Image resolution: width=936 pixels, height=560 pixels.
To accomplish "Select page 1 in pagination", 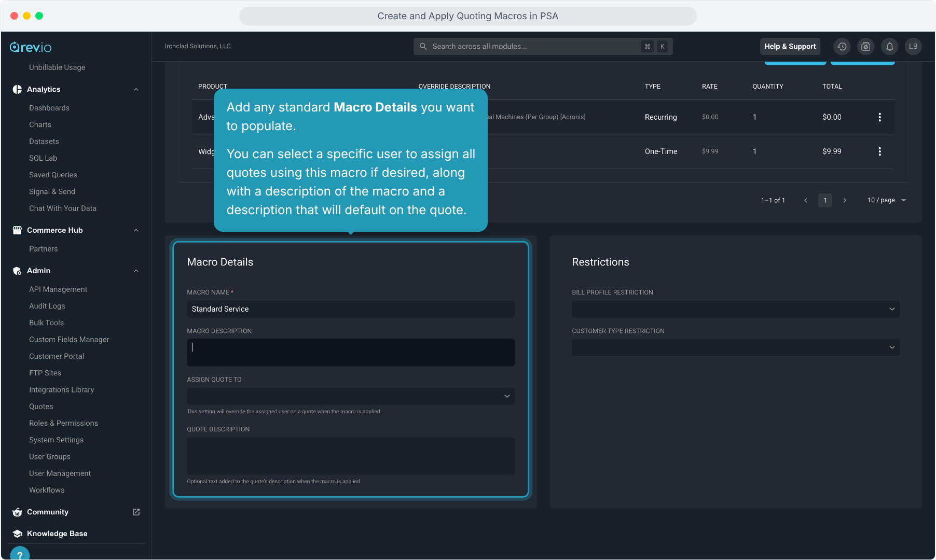I will pos(825,200).
